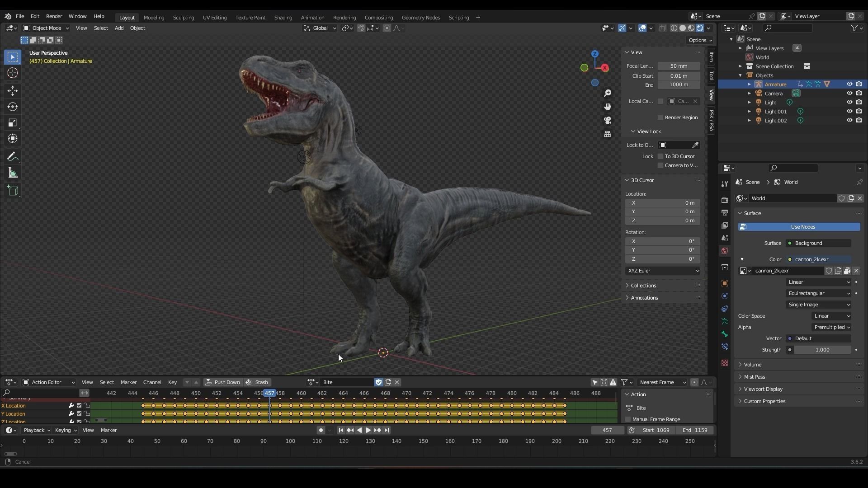Click the Blender logo menu icon
Viewport: 868px width, 488px height.
(x=8, y=16)
